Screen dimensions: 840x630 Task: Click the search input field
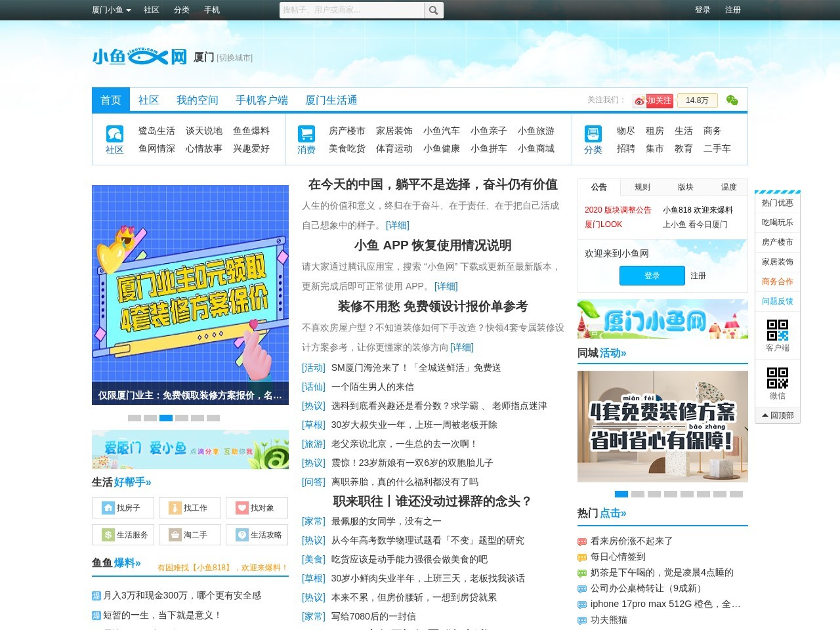click(x=351, y=10)
